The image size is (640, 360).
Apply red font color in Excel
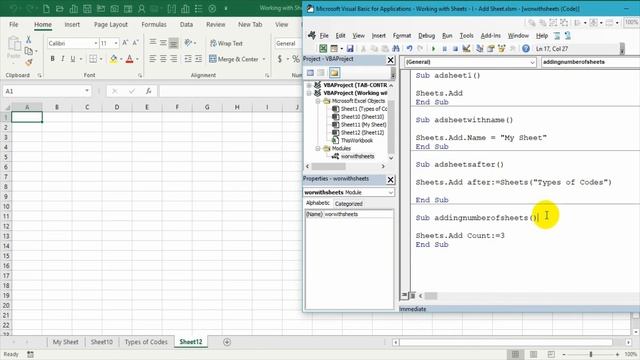[x=129, y=59]
